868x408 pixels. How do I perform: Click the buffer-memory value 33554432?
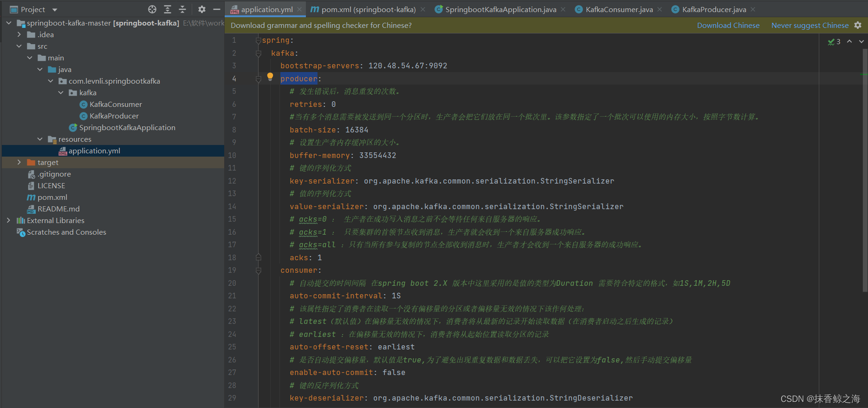click(378, 156)
